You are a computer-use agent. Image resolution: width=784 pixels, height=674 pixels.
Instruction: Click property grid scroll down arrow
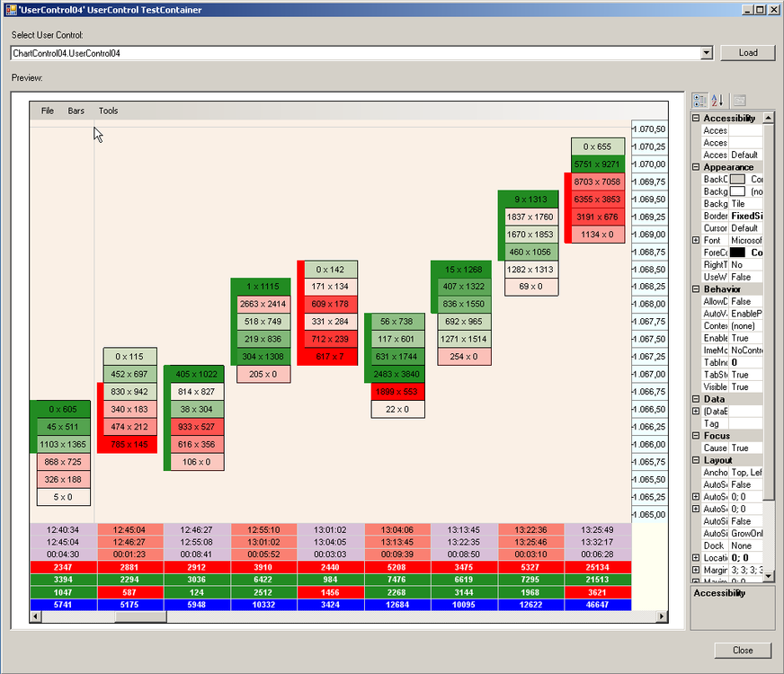tap(769, 576)
